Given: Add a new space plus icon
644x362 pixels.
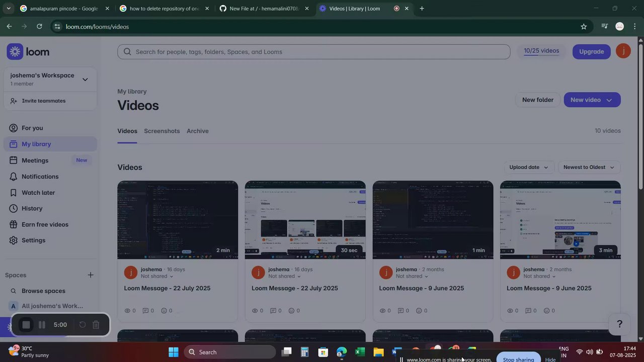Looking at the screenshot, I should (91, 275).
